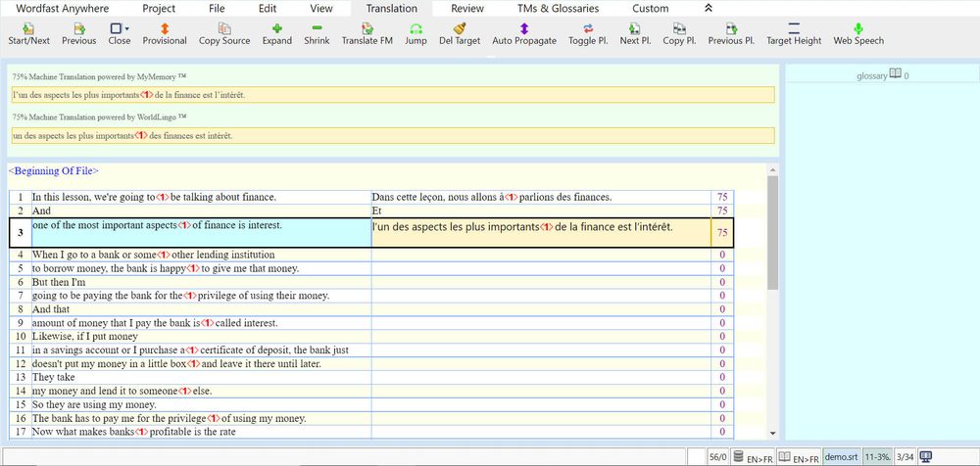This screenshot has height=466, width=980.
Task: Open Wordfast Anywhere tab
Action: [x=62, y=8]
